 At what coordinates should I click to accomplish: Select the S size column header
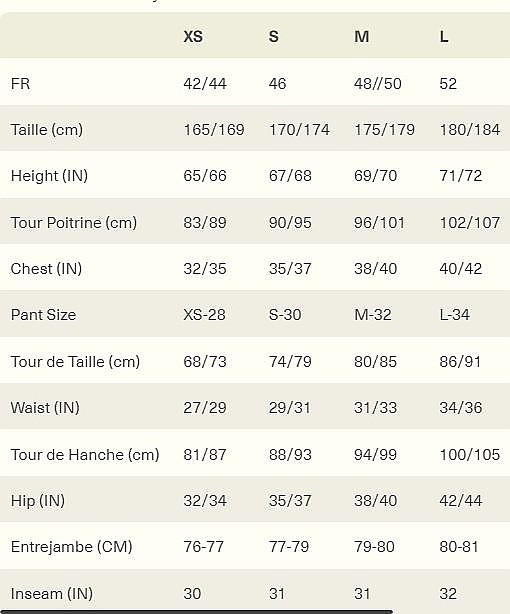pyautogui.click(x=273, y=36)
